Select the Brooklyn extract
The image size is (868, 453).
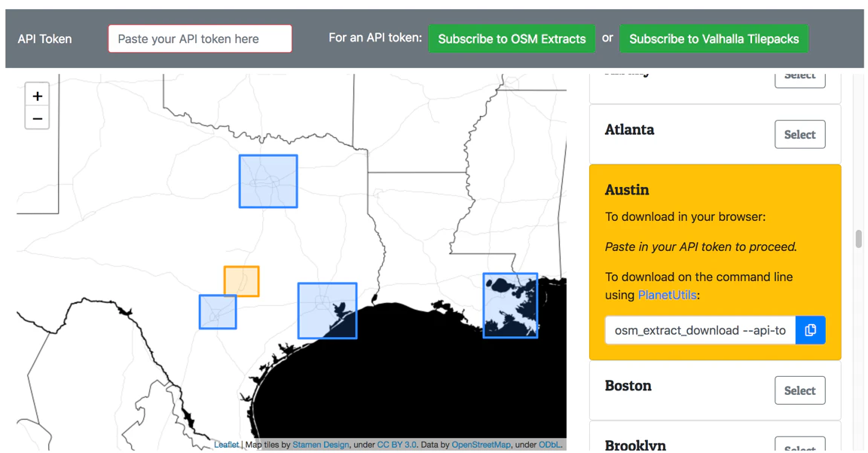pyautogui.click(x=800, y=448)
